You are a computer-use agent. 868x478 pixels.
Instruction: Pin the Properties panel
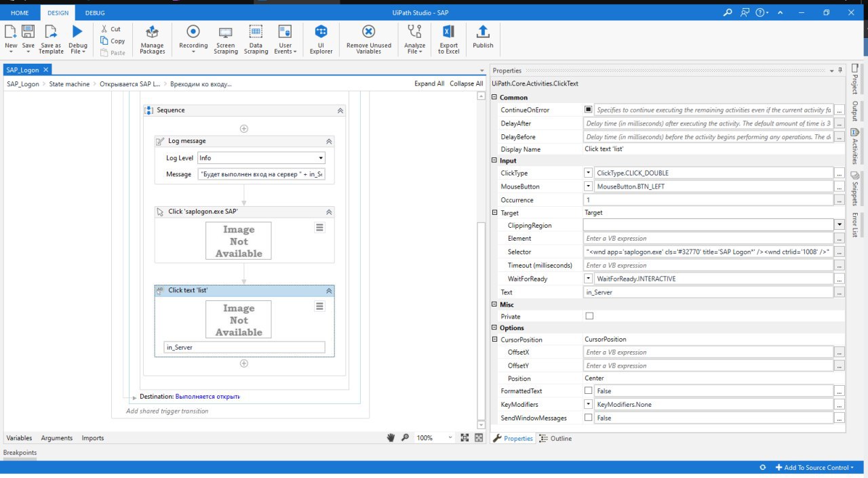click(840, 70)
